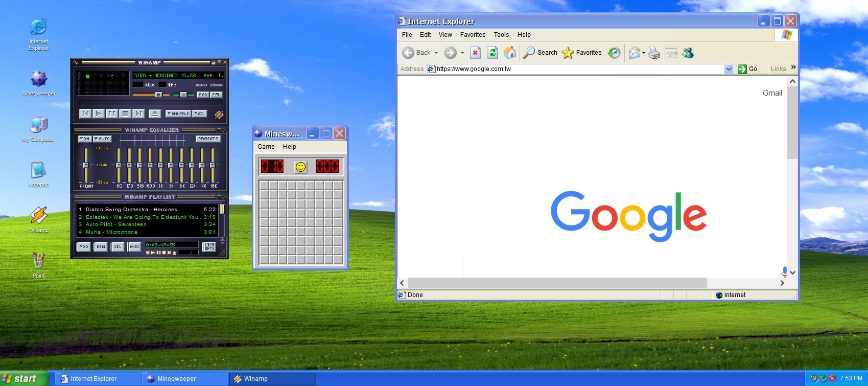The height and width of the screenshot is (386, 868).
Task: Open Search pane in Internet Explorer toolbar
Action: coord(541,53)
